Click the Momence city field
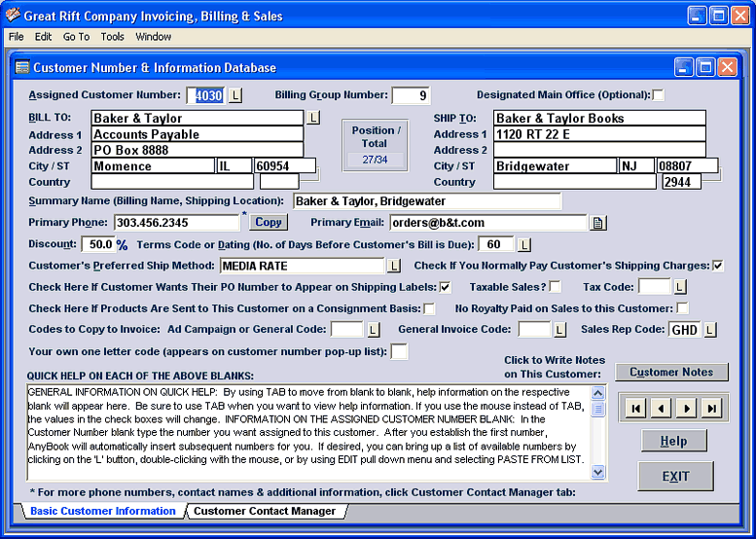Image resolution: width=756 pixels, height=539 pixels. 153,165
